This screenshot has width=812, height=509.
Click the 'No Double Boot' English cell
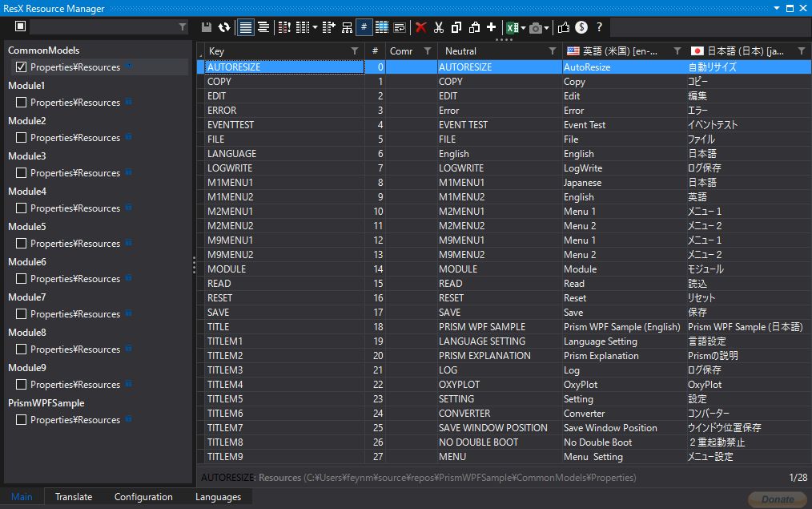coord(624,442)
